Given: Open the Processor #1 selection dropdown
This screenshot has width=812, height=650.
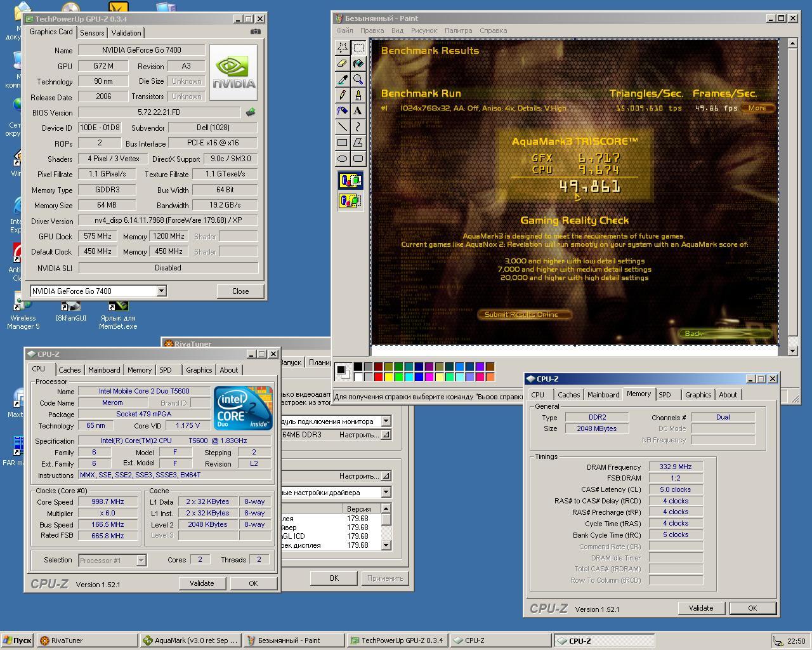Looking at the screenshot, I should point(141,560).
